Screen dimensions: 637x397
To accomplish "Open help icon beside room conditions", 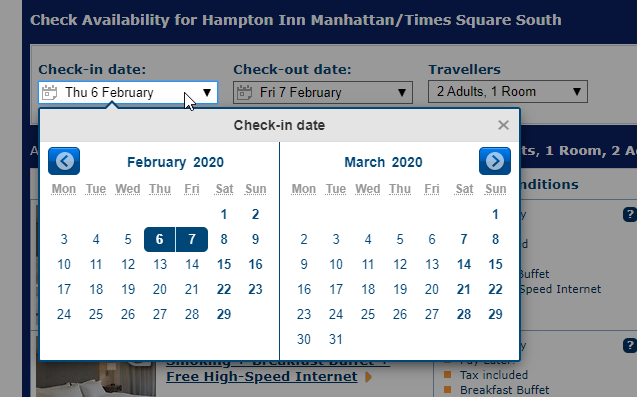I will (x=630, y=214).
